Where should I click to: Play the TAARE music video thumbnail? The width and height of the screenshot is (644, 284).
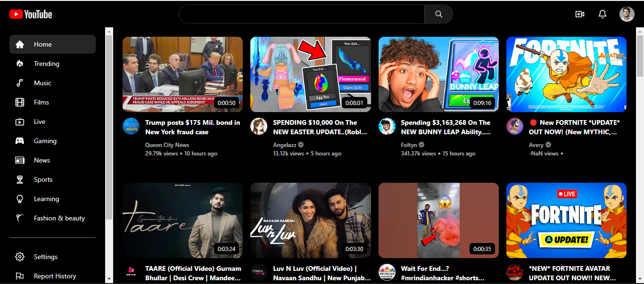tap(182, 220)
